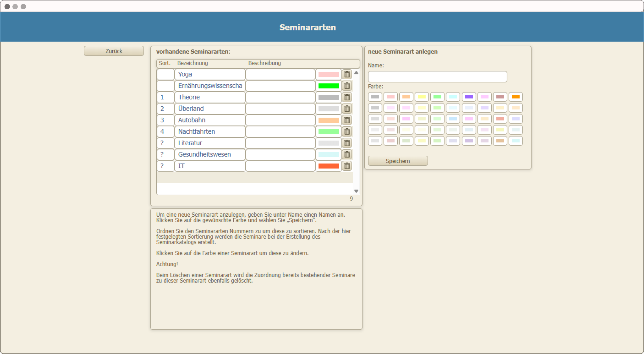The height and width of the screenshot is (354, 644).
Task: Delete the Literatur seminar type
Action: tap(347, 143)
